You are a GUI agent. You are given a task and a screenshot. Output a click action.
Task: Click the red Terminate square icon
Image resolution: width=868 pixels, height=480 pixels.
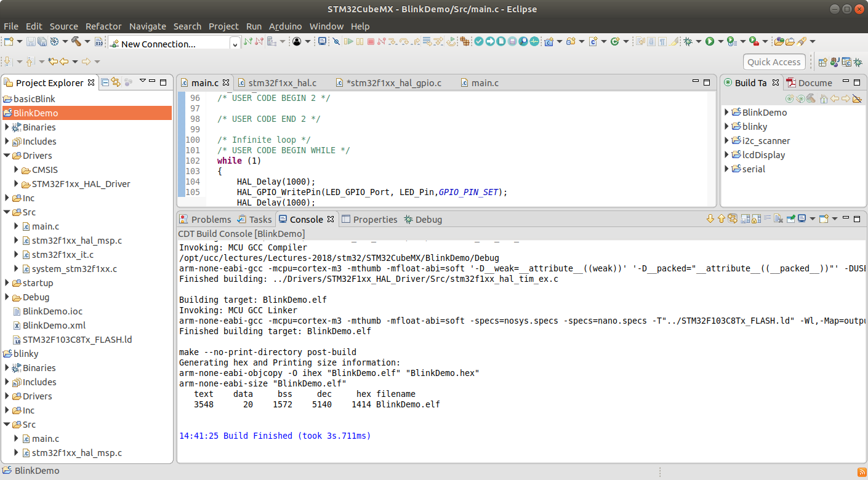(371, 41)
